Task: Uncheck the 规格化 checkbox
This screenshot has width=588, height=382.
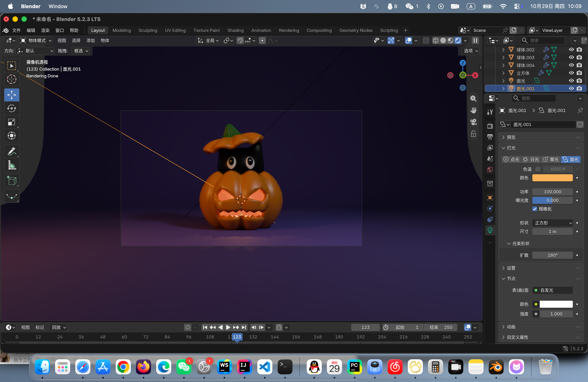Action: coord(535,209)
